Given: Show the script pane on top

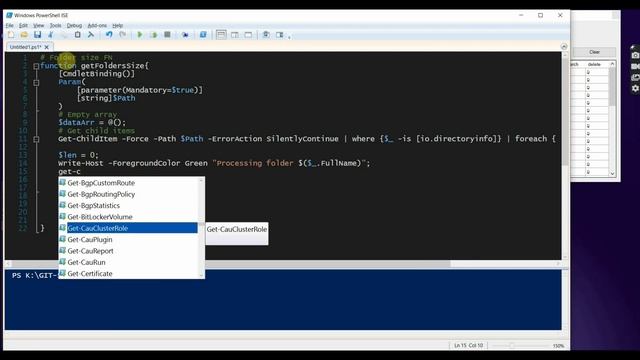Looking at the screenshot, I should [221, 35].
